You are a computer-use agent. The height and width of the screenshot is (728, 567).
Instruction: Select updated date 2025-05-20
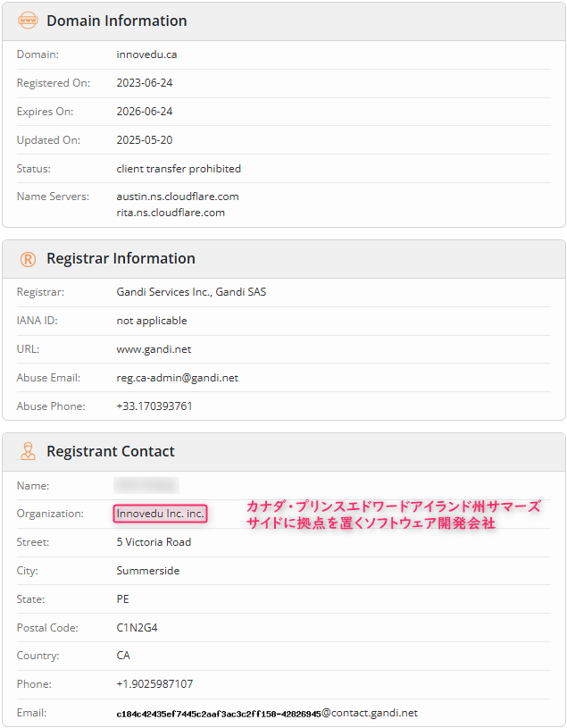(145, 139)
